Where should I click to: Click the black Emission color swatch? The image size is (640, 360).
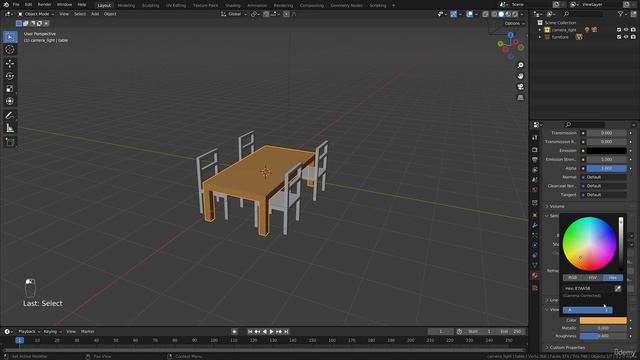pyautogui.click(x=607, y=151)
